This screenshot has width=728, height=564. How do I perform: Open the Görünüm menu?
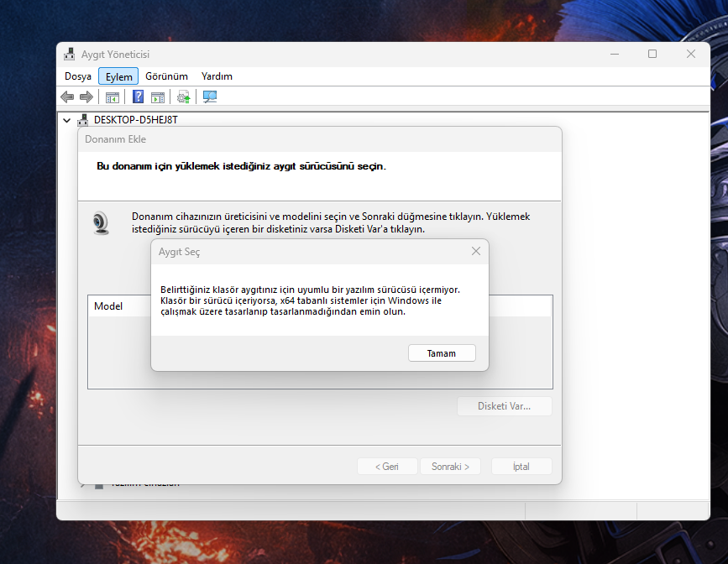(x=167, y=76)
